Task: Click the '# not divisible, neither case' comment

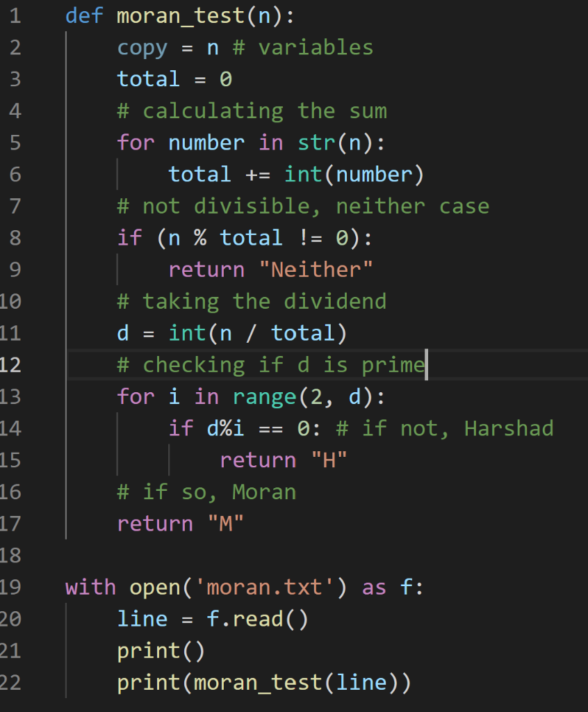Action: pyautogui.click(x=303, y=207)
